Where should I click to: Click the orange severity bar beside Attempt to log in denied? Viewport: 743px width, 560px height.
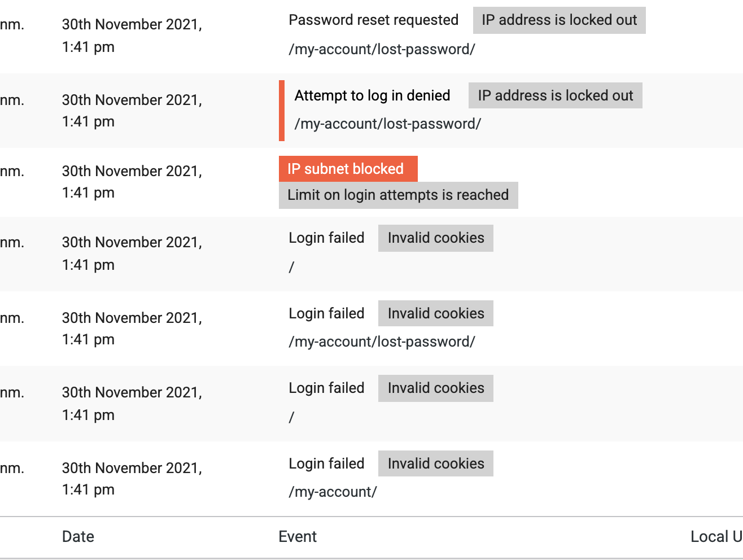(282, 111)
